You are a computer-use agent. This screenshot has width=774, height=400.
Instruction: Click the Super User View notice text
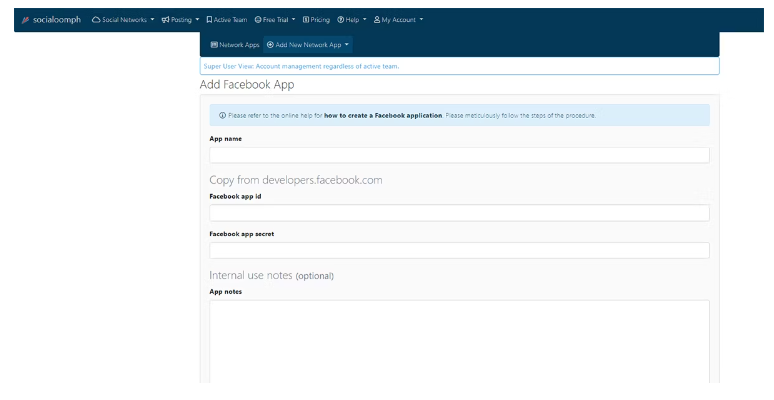302,66
